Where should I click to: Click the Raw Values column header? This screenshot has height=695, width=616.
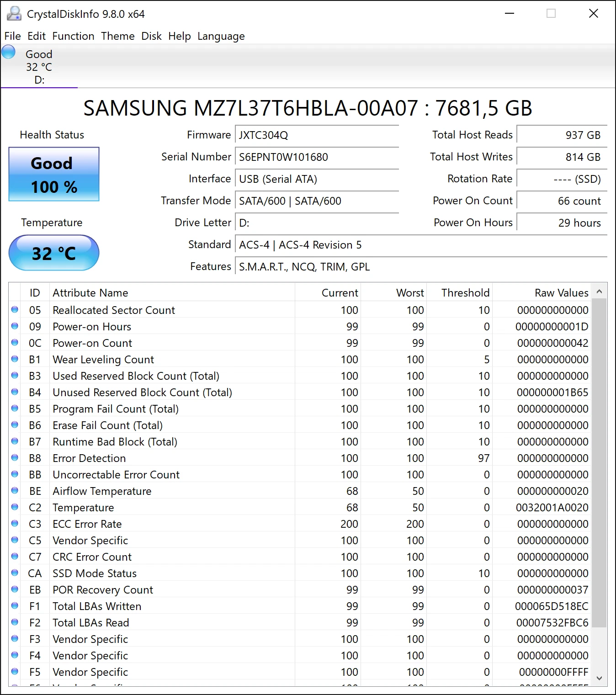pyautogui.click(x=542, y=292)
